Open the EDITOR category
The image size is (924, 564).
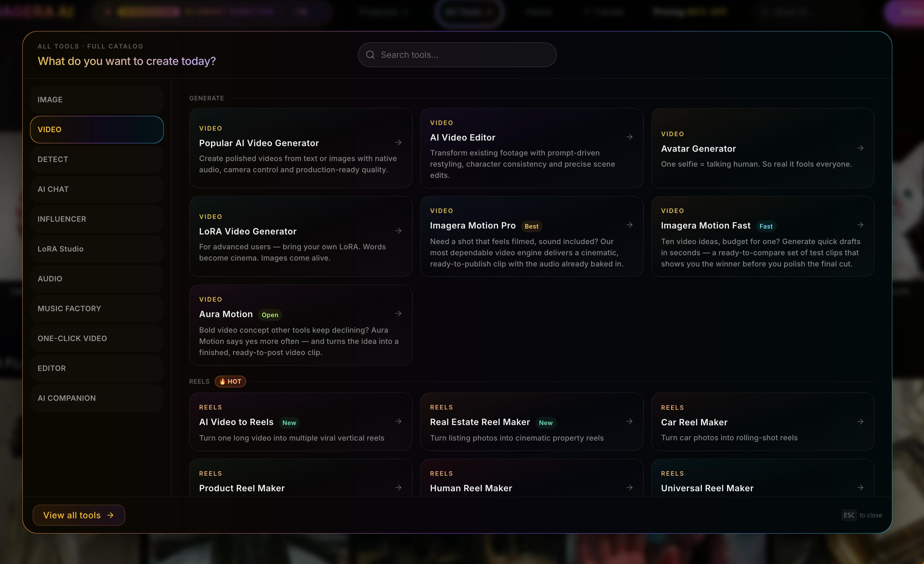coord(97,368)
